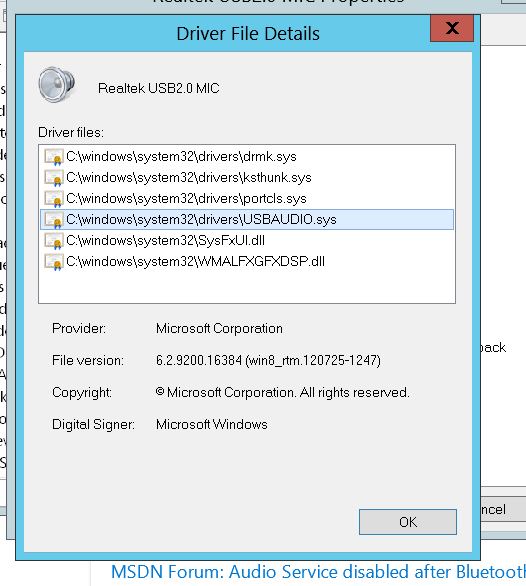The width and height of the screenshot is (526, 586).
Task: Click the certificate icon beside SysFxUI.dll
Action: click(53, 241)
